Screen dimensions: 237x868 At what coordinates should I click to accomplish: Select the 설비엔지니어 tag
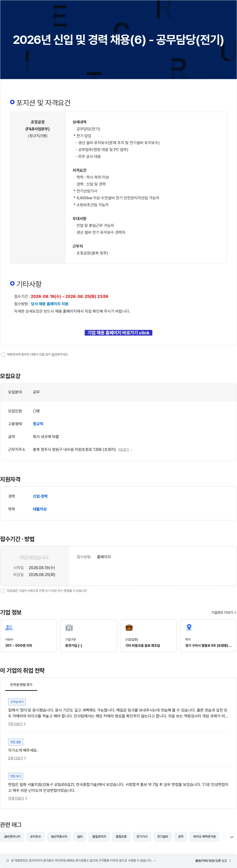pyautogui.click(x=12, y=837)
